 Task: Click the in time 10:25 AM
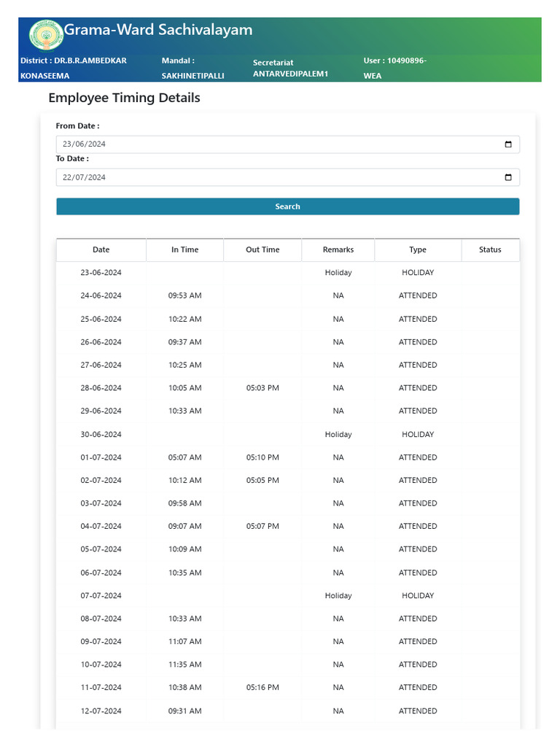(x=184, y=365)
